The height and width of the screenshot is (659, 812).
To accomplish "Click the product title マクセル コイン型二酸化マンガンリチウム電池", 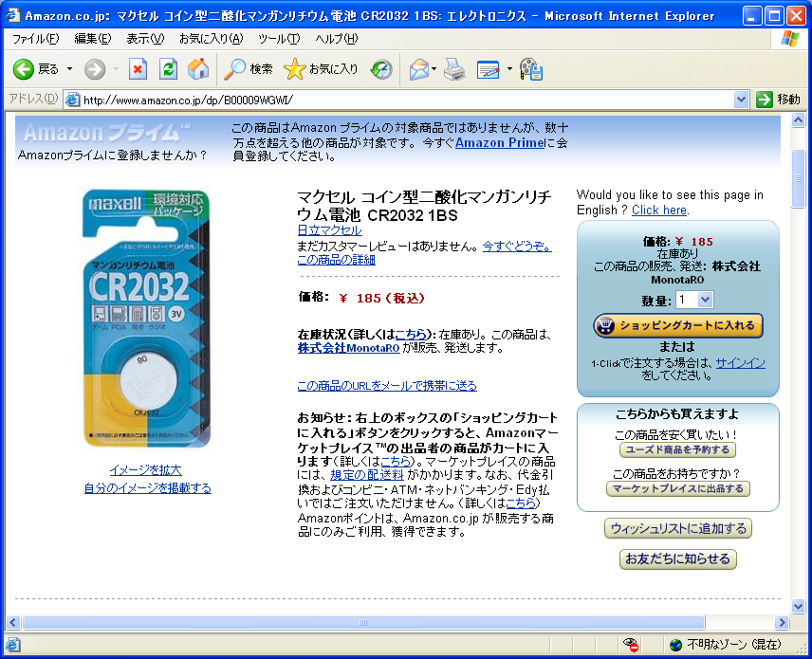I will pos(425,206).
